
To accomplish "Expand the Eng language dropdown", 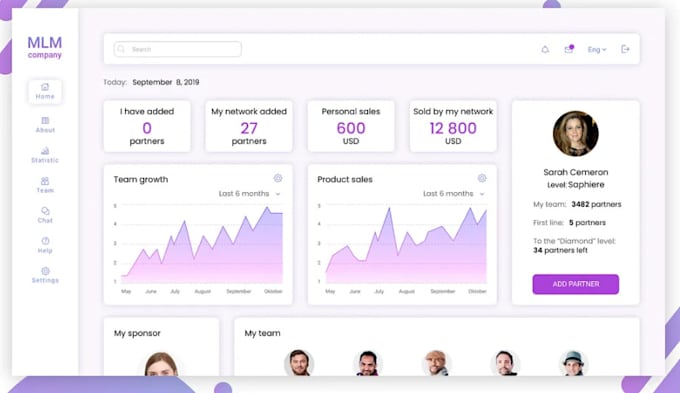I will point(597,49).
